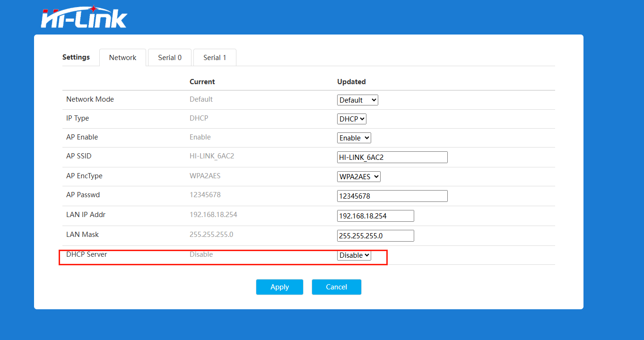This screenshot has width=644, height=340.
Task: Click the Network Mode row label
Action: coord(90,99)
